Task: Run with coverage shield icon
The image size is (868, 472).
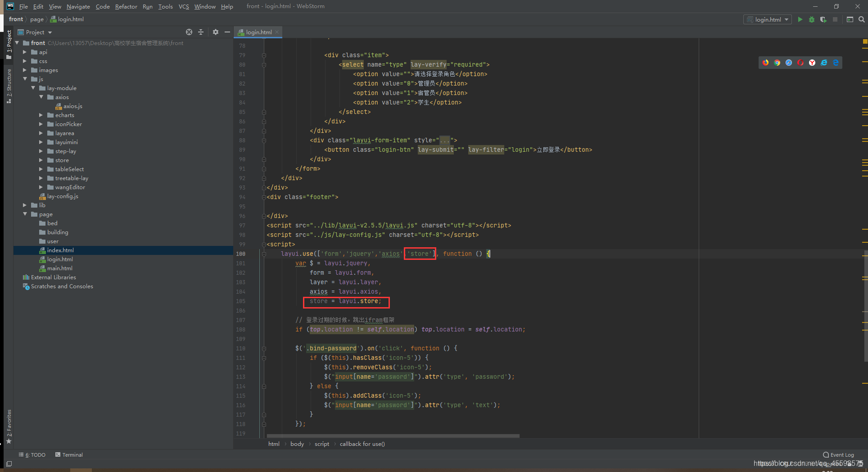Action: pos(823,19)
